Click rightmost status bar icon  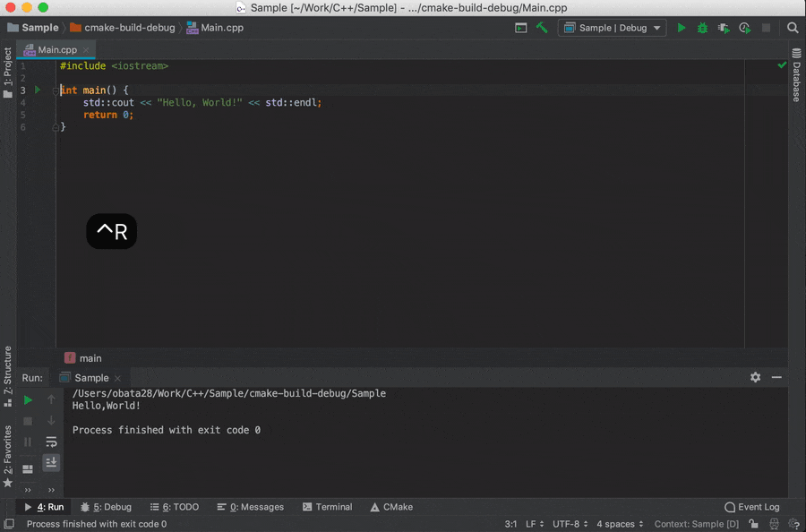pyautogui.click(x=794, y=524)
